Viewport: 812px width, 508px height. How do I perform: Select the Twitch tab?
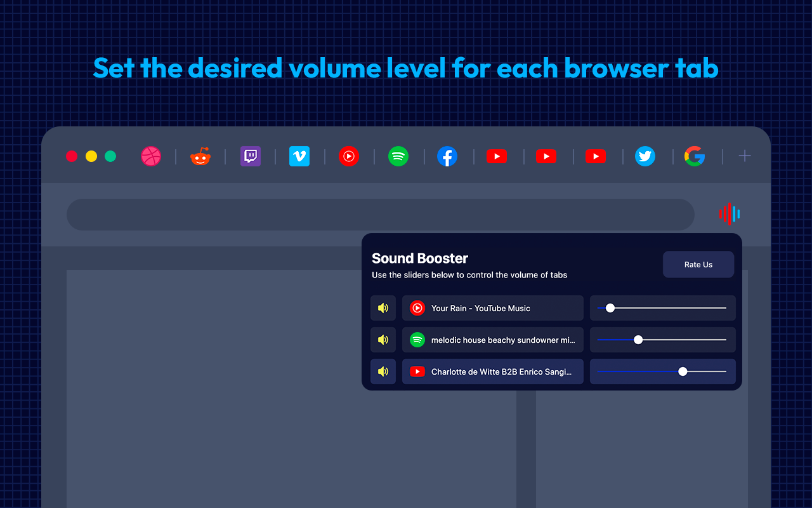(x=251, y=156)
